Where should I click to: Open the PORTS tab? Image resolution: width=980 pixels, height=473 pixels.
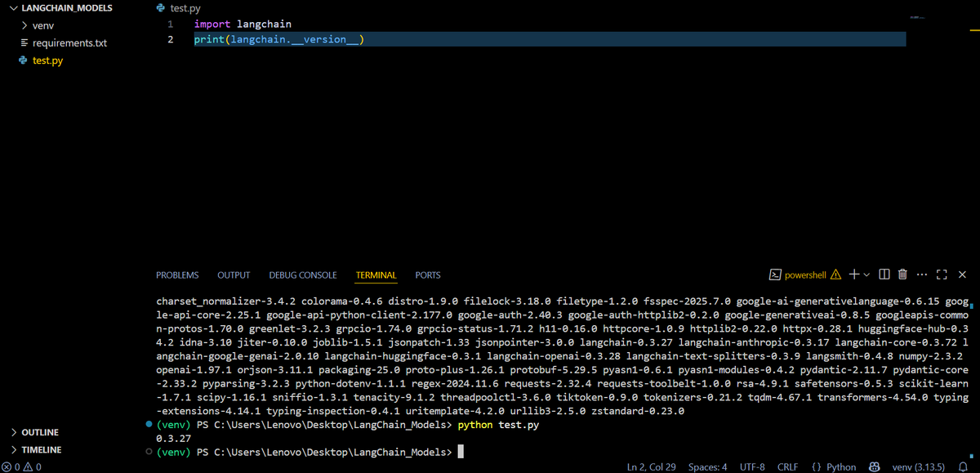[428, 275]
